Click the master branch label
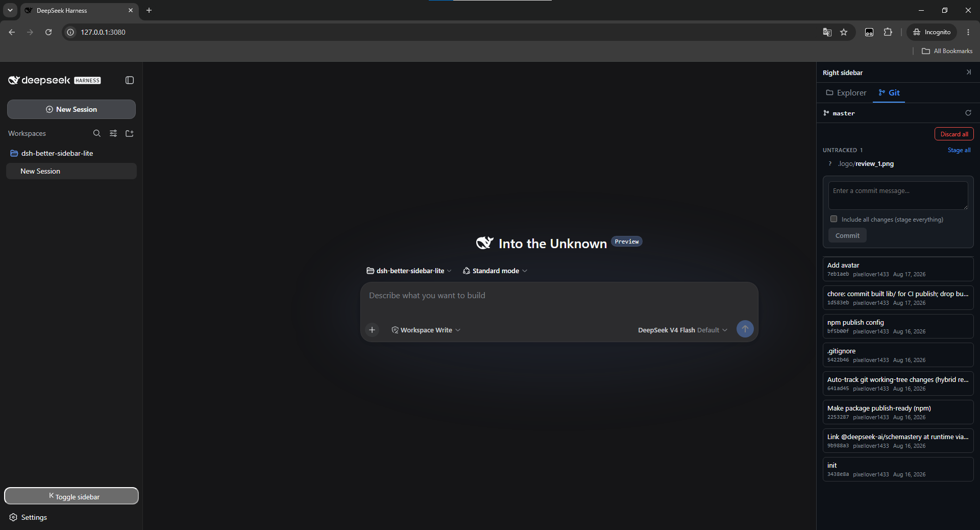 coord(843,113)
